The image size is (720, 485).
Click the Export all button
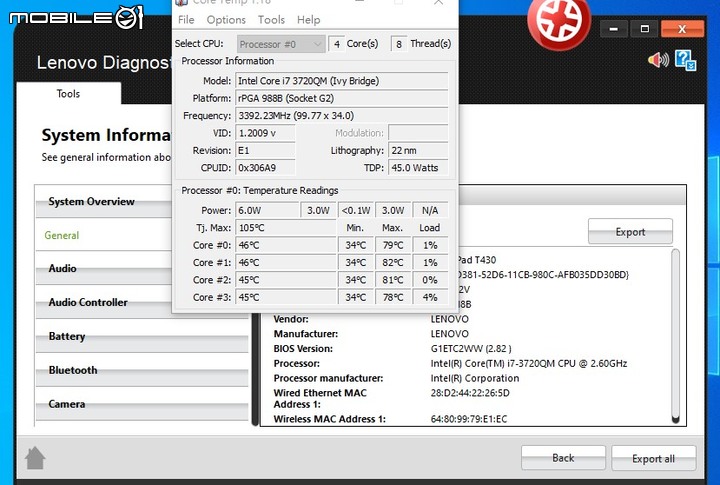(x=653, y=458)
